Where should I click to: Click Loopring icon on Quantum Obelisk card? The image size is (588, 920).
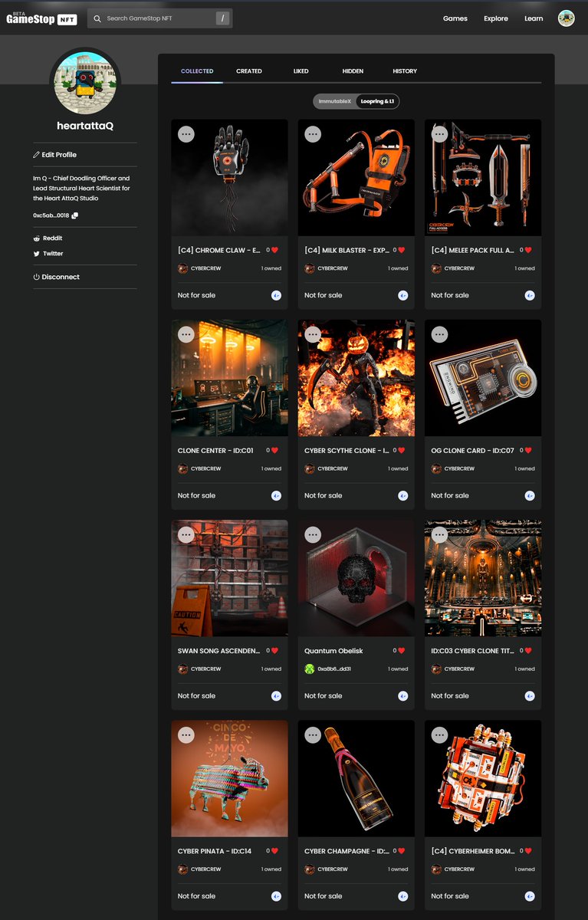tap(402, 696)
